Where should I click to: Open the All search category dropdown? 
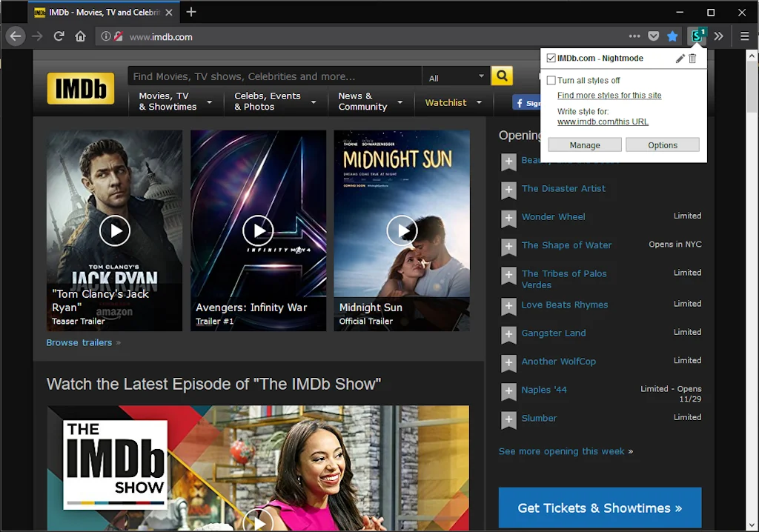click(x=456, y=77)
